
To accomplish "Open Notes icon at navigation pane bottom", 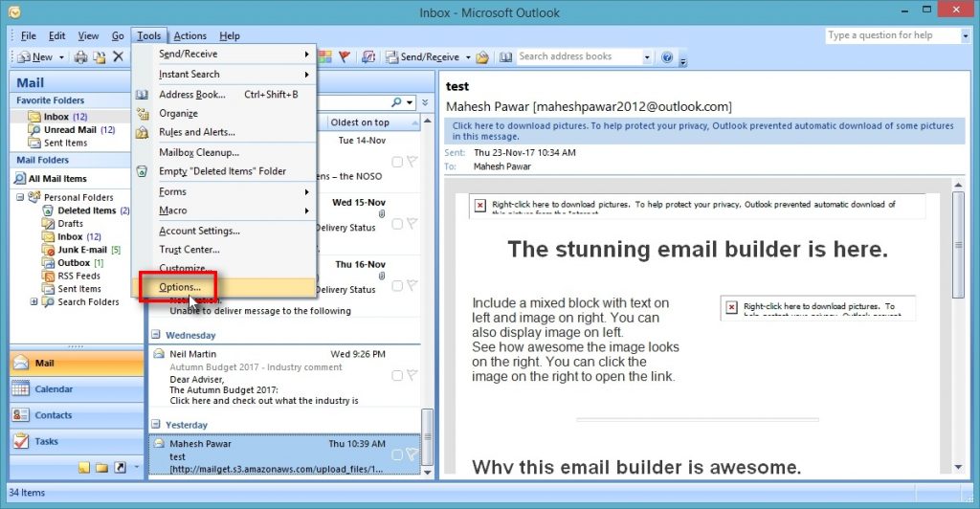I will 84,467.
